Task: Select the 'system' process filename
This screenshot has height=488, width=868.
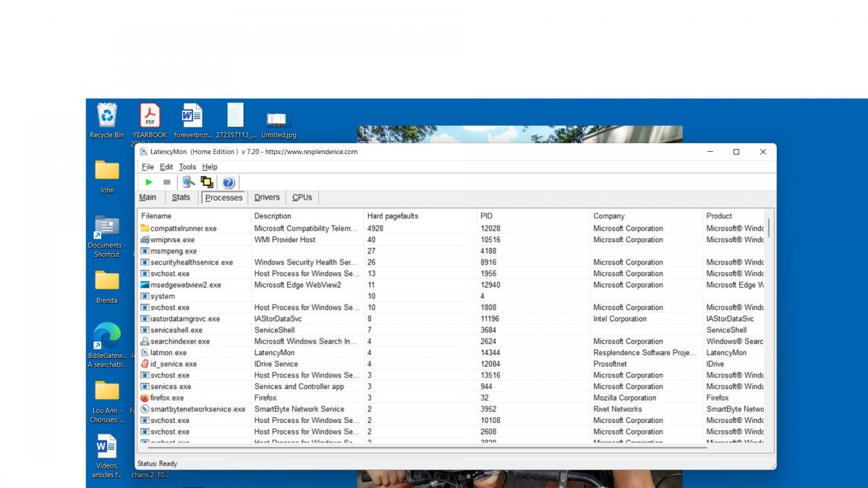Action: pyautogui.click(x=163, y=296)
